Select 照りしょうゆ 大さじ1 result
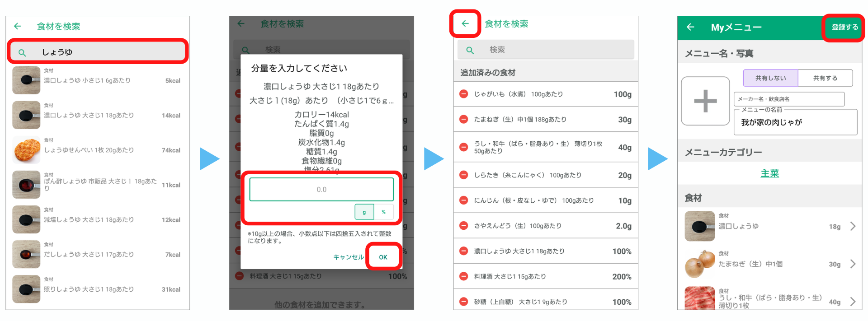The height and width of the screenshot is (321, 868). point(98,289)
